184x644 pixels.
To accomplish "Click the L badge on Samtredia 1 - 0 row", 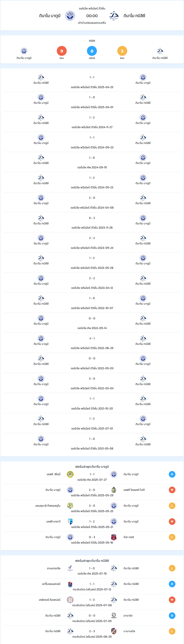I will 172,568.
